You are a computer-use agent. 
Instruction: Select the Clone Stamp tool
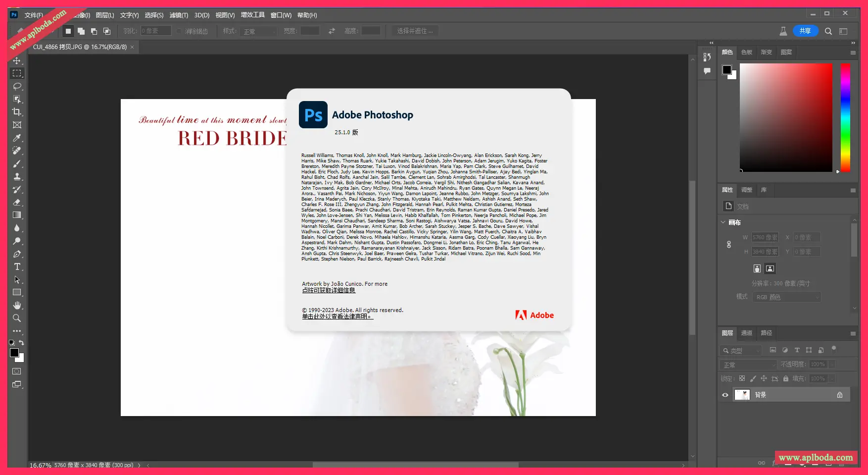coord(17,176)
